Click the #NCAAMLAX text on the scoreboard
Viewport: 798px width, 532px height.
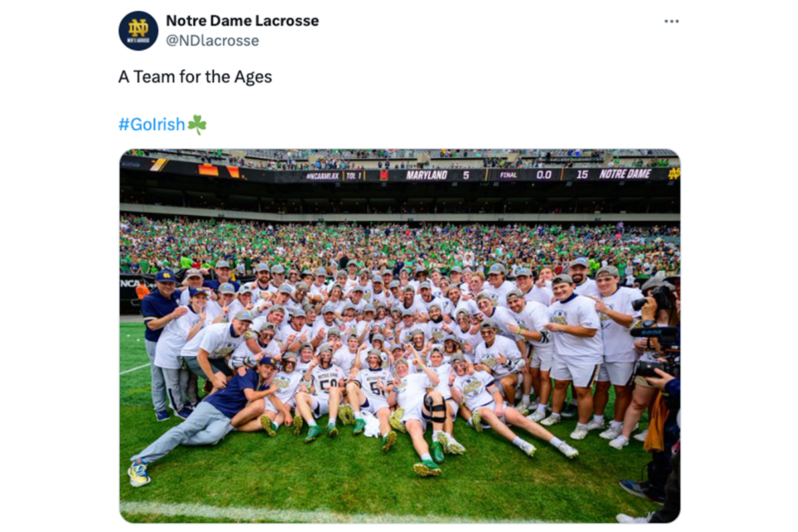323,176
